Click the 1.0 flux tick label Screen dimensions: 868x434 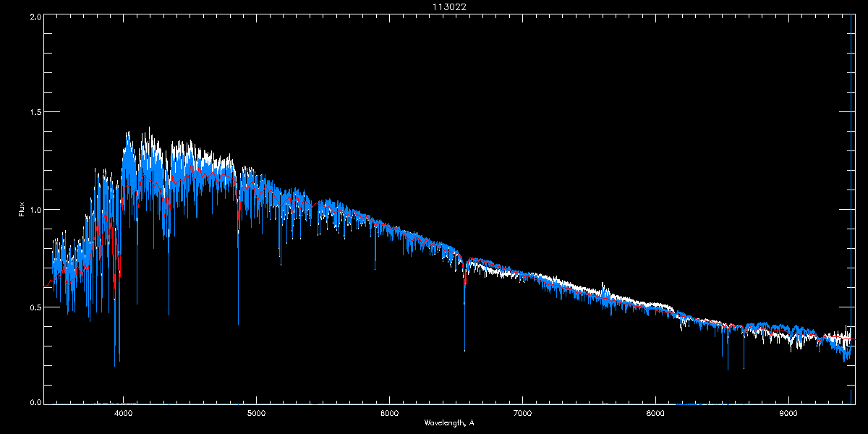click(35, 210)
